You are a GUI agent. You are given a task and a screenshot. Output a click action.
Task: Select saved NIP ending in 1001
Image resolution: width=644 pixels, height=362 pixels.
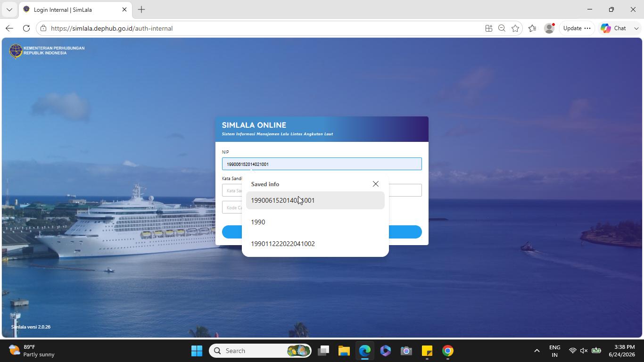coord(315,200)
